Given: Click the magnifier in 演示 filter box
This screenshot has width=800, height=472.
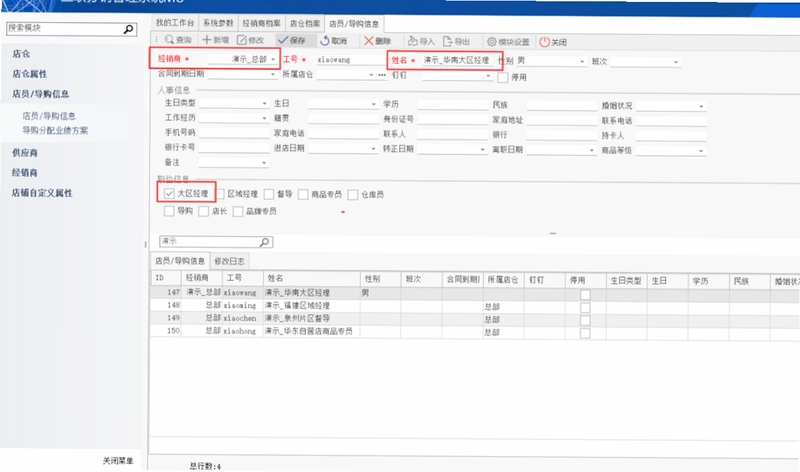Looking at the screenshot, I should [265, 242].
